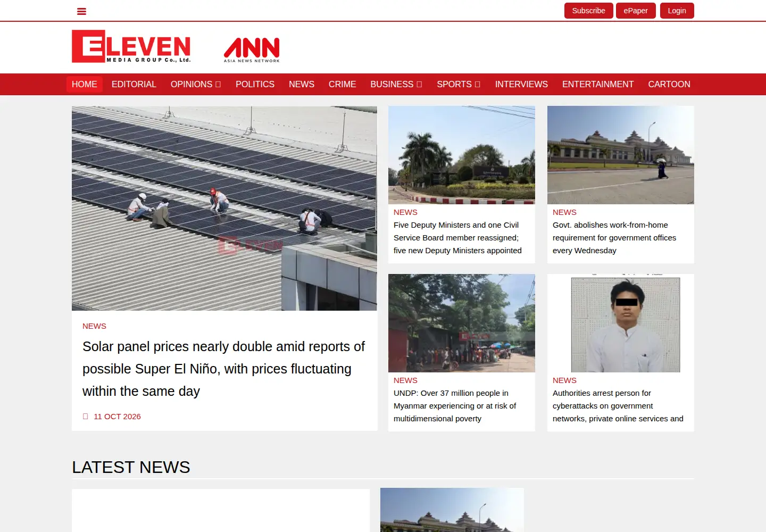Expand the BUSINESS dropdown menu

[x=396, y=84]
